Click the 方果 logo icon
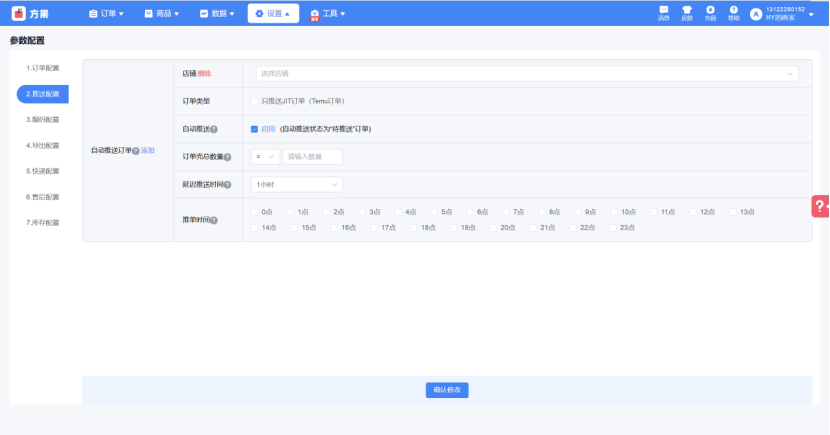 [19, 13]
